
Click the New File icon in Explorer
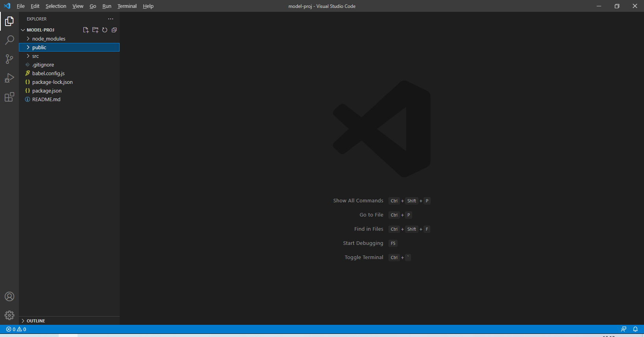coord(86,30)
